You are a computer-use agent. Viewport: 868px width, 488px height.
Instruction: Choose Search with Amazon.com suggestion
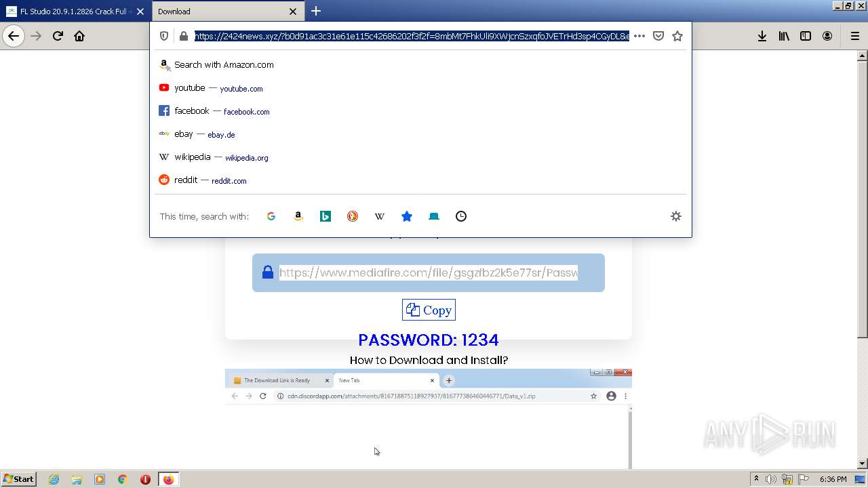tap(420, 65)
